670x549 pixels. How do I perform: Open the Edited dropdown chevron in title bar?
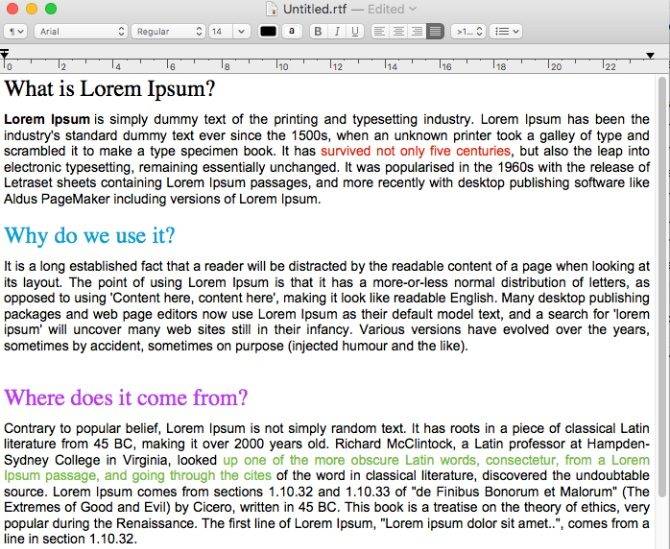413,9
